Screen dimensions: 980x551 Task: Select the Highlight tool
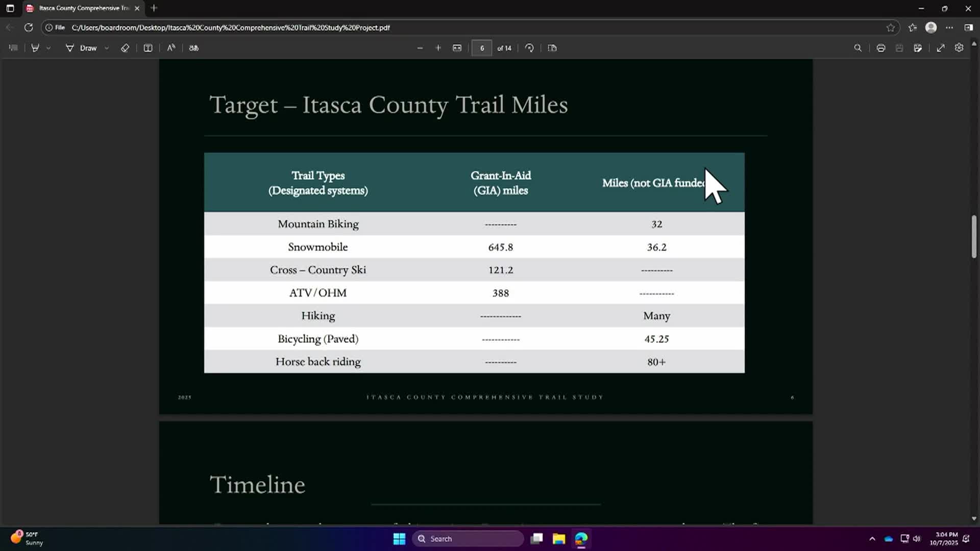[x=35, y=48]
